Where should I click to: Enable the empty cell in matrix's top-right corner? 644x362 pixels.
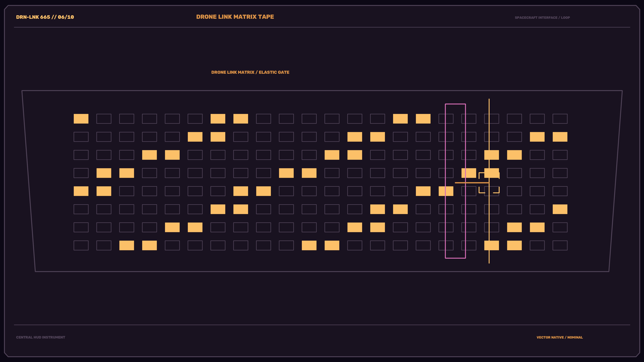click(x=560, y=119)
